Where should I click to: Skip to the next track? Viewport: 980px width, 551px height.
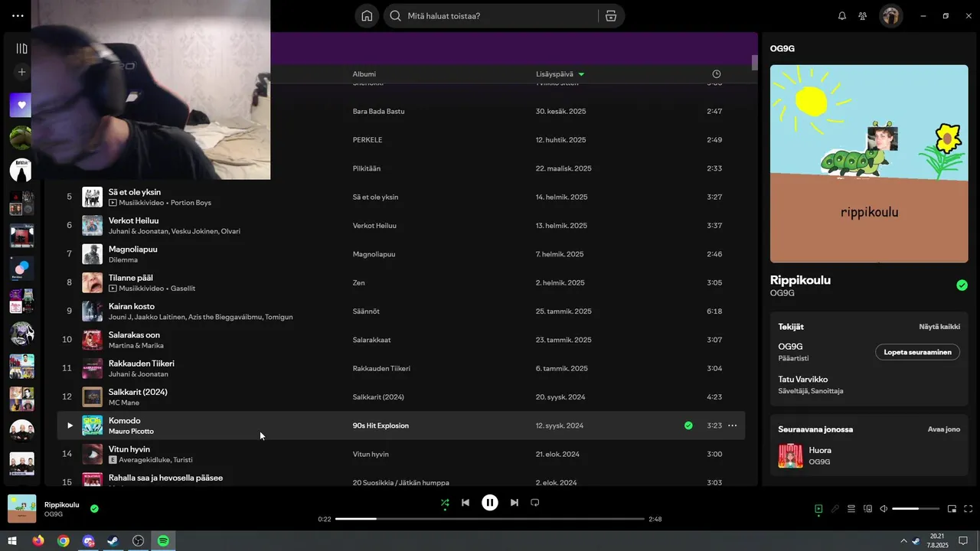(514, 503)
